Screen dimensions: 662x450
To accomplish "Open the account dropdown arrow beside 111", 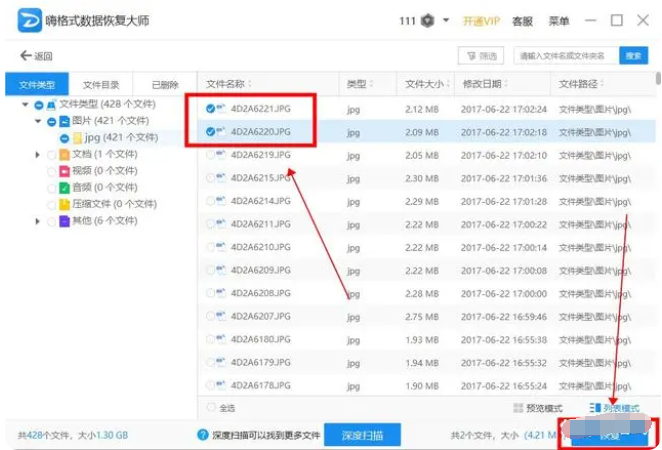I will [446, 20].
